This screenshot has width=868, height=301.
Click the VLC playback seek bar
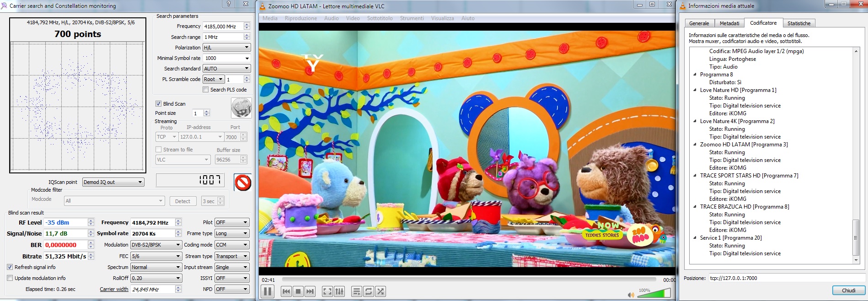tap(469, 279)
